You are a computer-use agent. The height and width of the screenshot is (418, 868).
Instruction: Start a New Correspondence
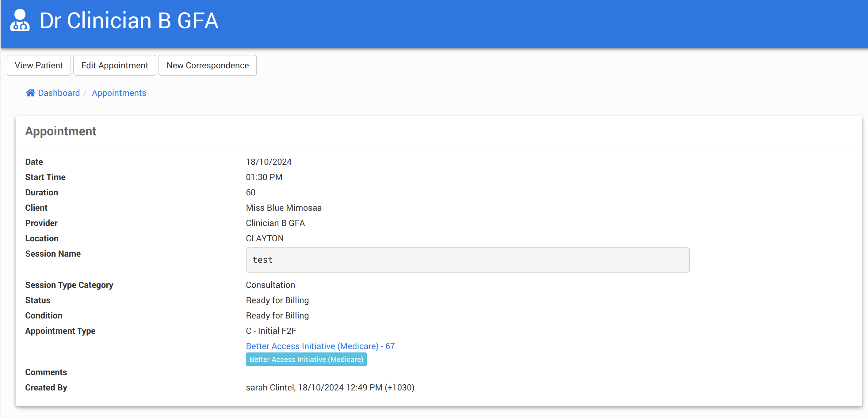(x=208, y=65)
